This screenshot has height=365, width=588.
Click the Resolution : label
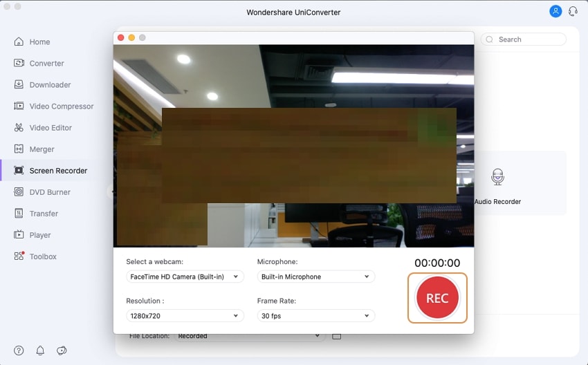point(145,301)
